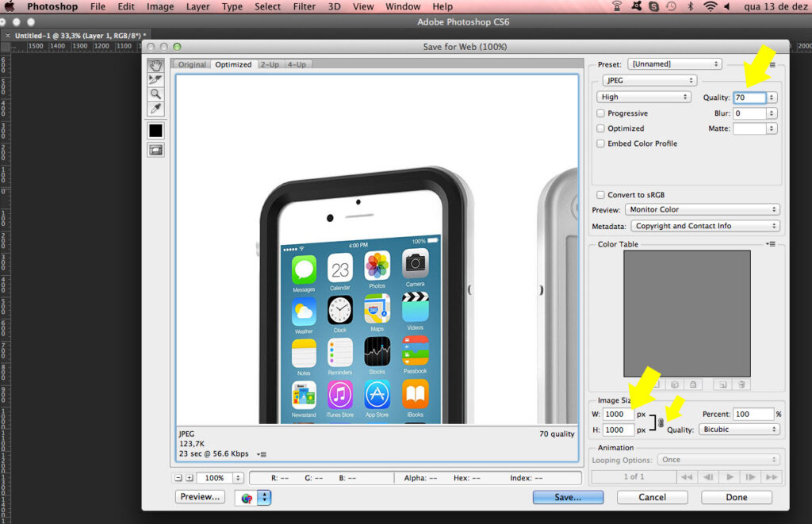Screen dimensions: 812x524
Task: Switch to the Optimized tab
Action: click(233, 65)
